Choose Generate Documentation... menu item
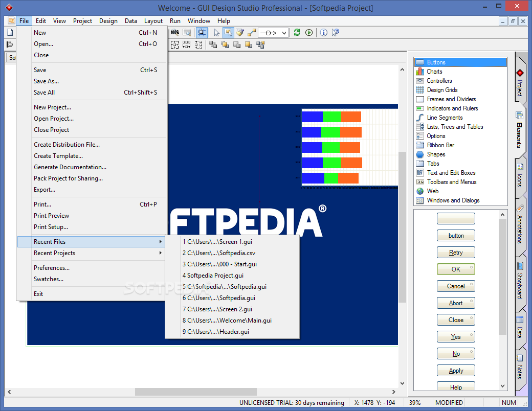 click(91, 167)
